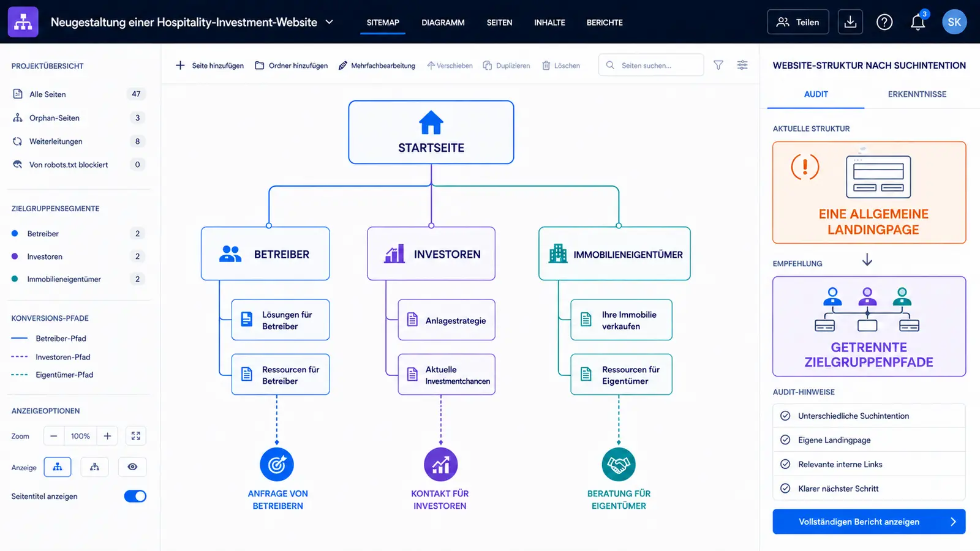The image size is (980, 551).
Task: Toggle the Investoren-Pfad legend entry
Action: [x=52, y=357]
